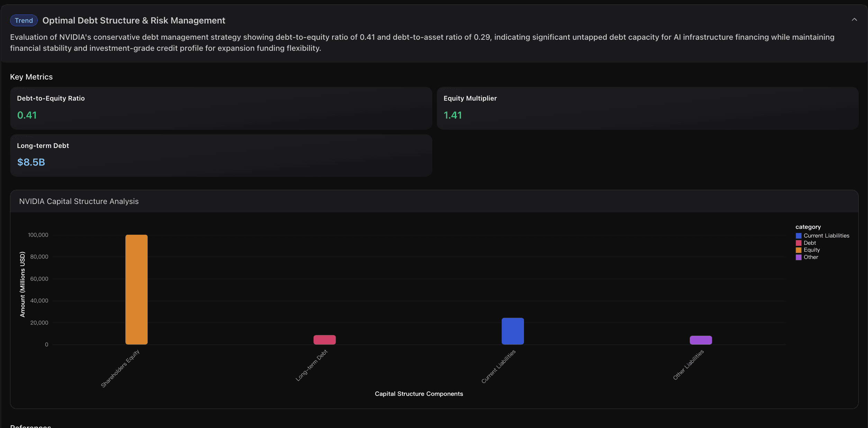Click the Current Liabilities blue legend swatch
The image size is (868, 428).
coord(798,236)
